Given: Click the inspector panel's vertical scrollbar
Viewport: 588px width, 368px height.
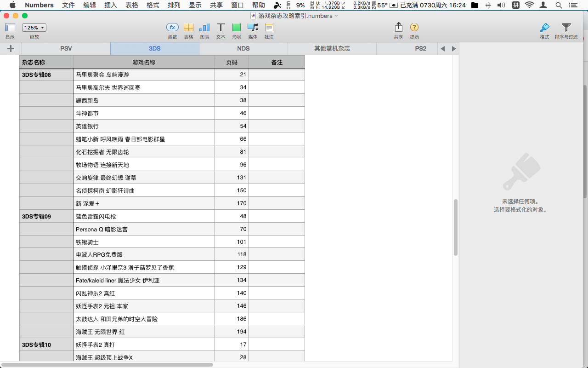Looking at the screenshot, I should [585, 142].
